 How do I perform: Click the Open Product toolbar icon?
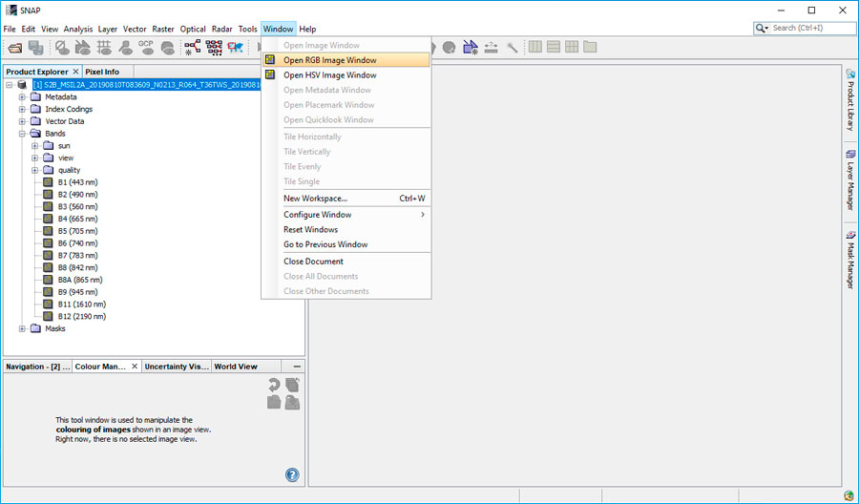[x=15, y=47]
